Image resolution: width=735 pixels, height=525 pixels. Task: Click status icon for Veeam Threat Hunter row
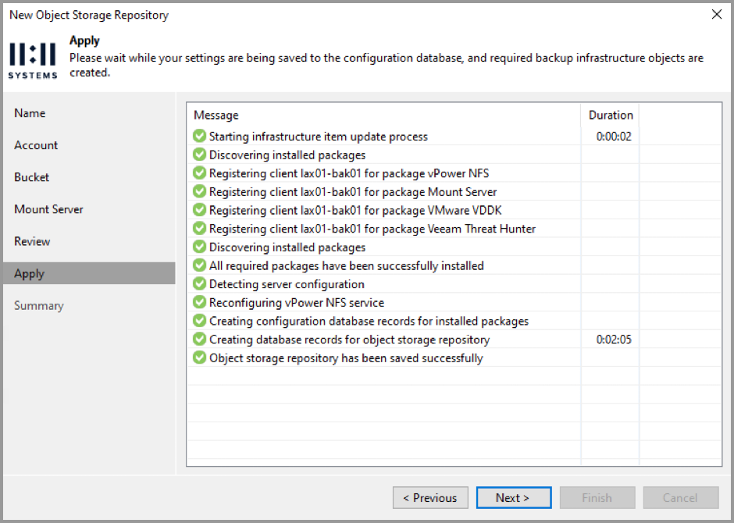pyautogui.click(x=200, y=229)
